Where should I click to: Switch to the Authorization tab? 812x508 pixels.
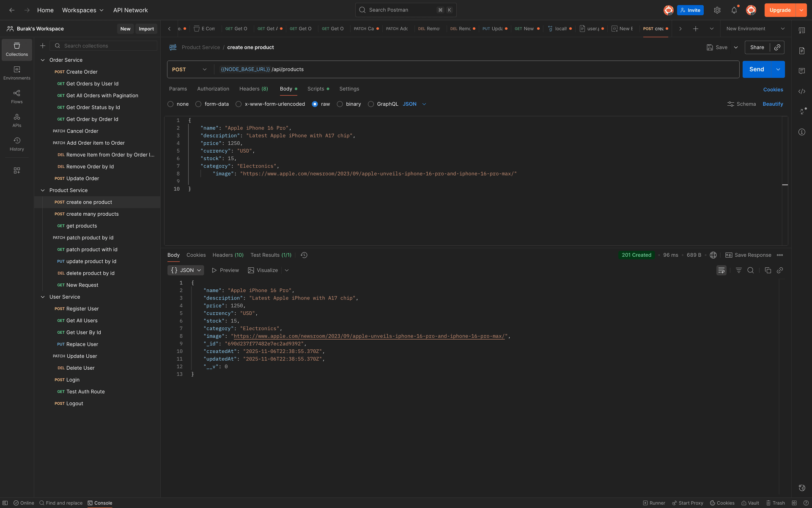213,89
